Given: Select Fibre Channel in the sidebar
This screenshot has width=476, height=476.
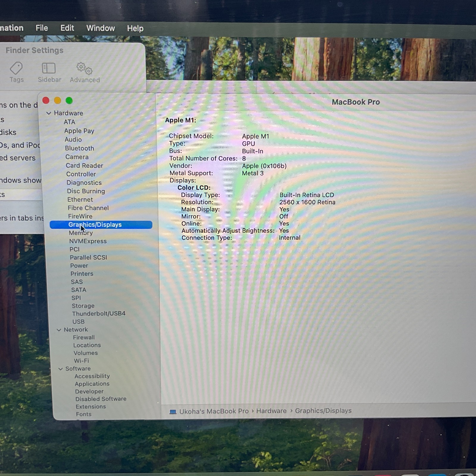Looking at the screenshot, I should [88, 208].
